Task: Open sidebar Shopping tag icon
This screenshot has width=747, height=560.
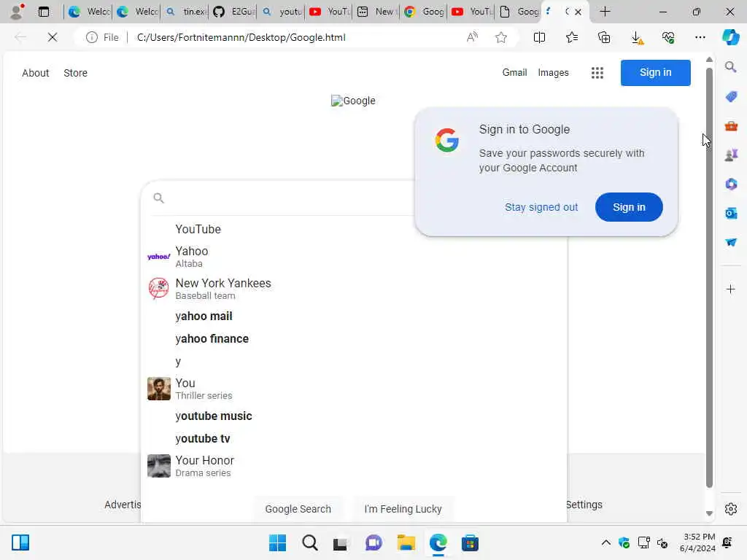Action: [731, 97]
